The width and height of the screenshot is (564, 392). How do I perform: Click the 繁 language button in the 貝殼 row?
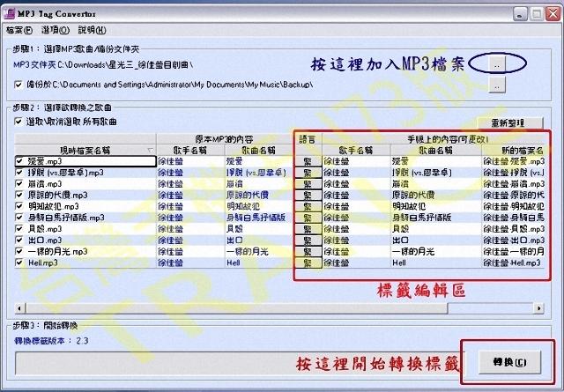(308, 229)
